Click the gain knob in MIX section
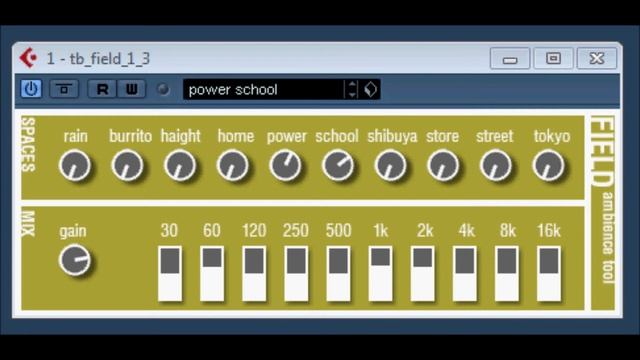This screenshot has height=360, width=640. (x=75, y=260)
